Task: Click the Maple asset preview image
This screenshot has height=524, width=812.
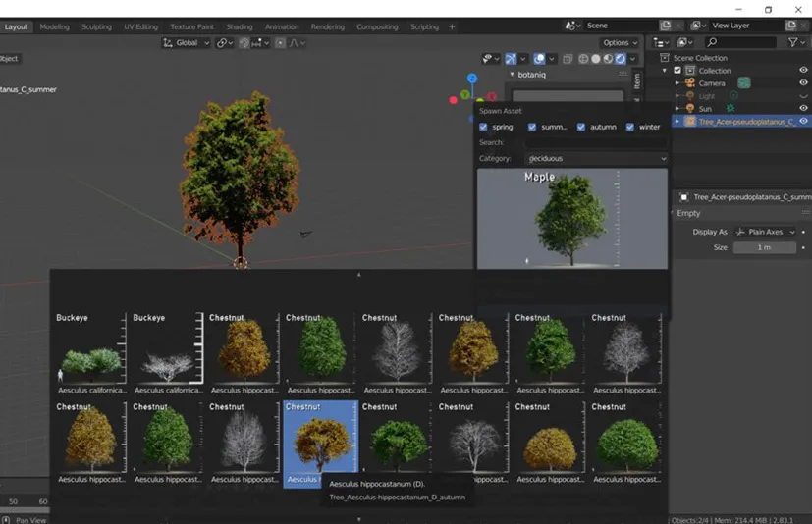Action: (571, 218)
